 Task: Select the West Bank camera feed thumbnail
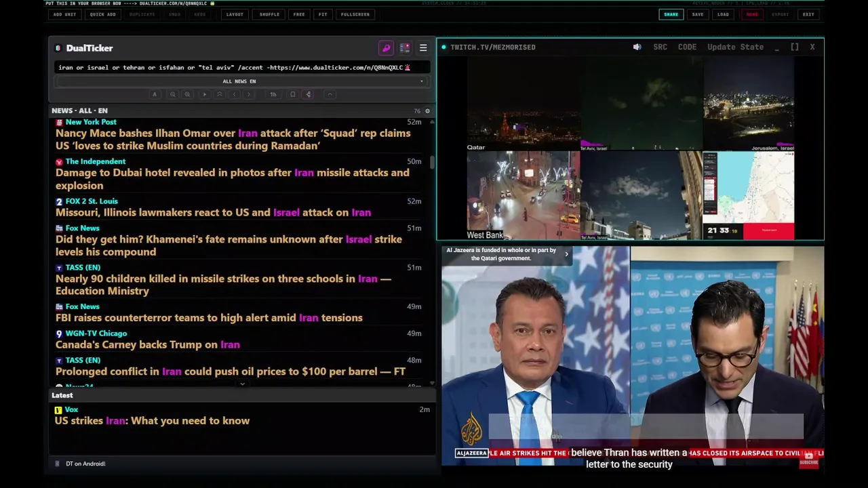point(522,195)
